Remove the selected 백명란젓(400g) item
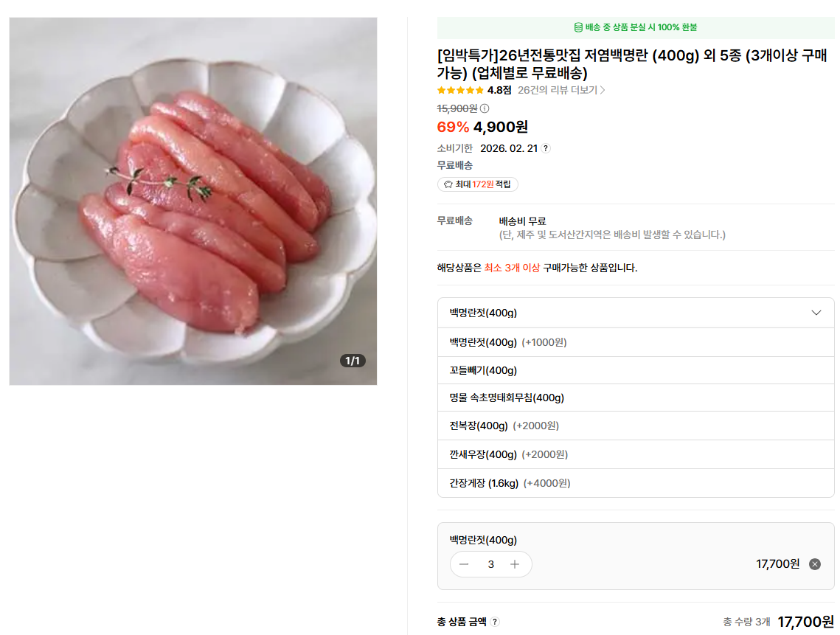 (x=814, y=564)
